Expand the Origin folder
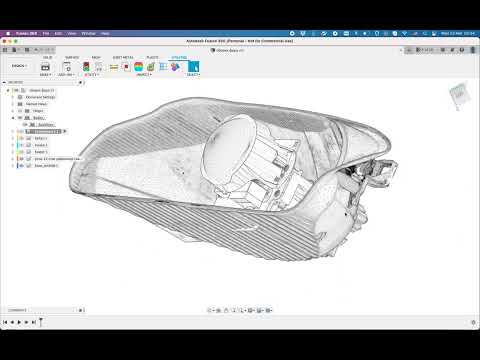 pos(13,111)
